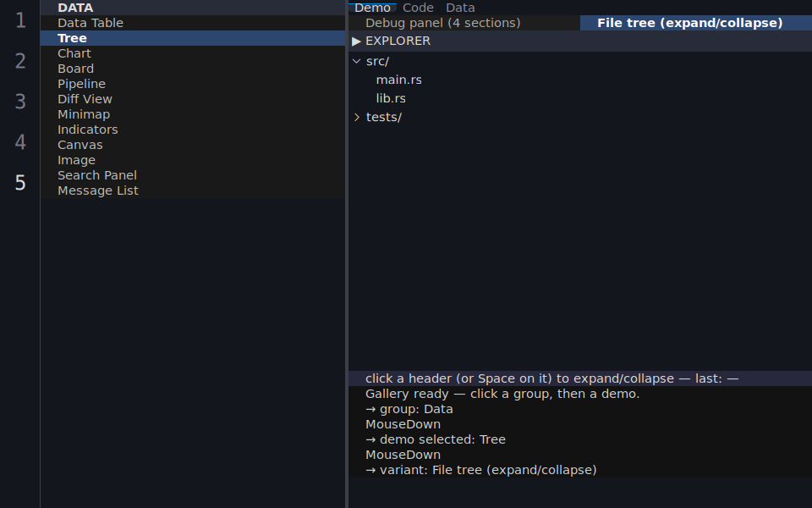Open main.rs in the file tree
Image resolution: width=812 pixels, height=508 pixels.
coord(398,80)
